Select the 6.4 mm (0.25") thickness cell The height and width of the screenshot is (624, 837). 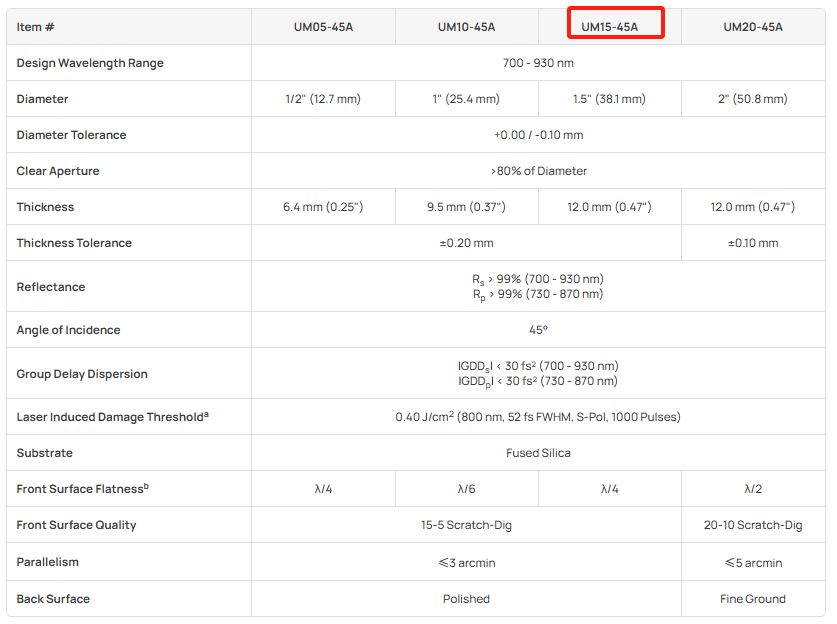323,207
